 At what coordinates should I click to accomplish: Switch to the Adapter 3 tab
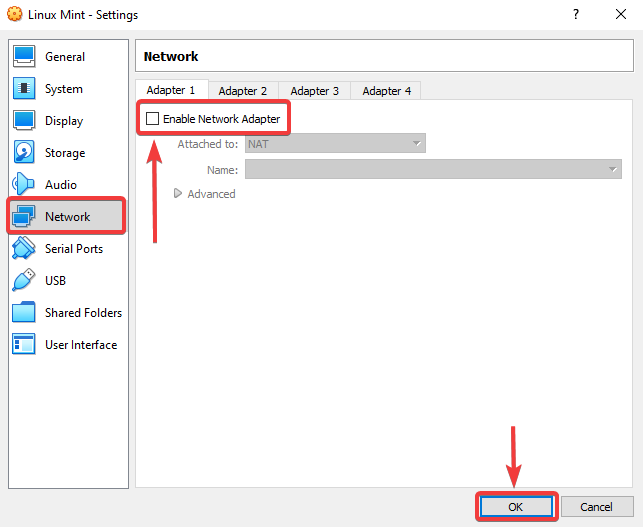[315, 91]
